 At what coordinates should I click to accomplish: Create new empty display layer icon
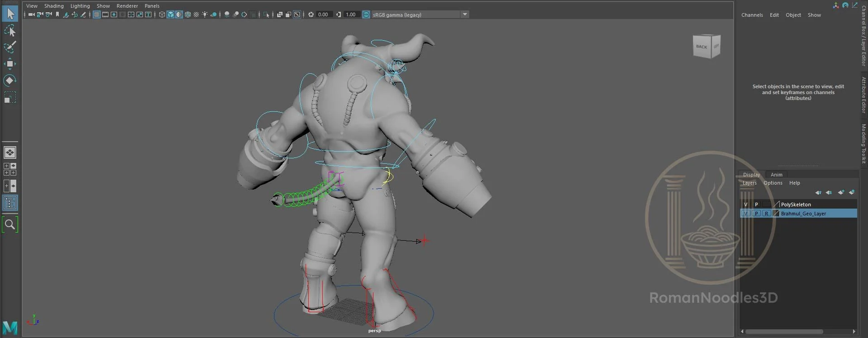click(x=841, y=192)
